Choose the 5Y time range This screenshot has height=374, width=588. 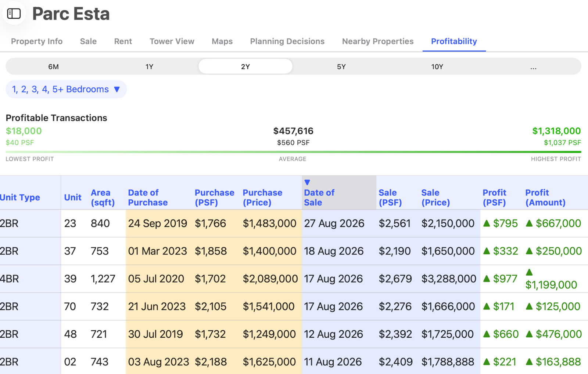(341, 67)
